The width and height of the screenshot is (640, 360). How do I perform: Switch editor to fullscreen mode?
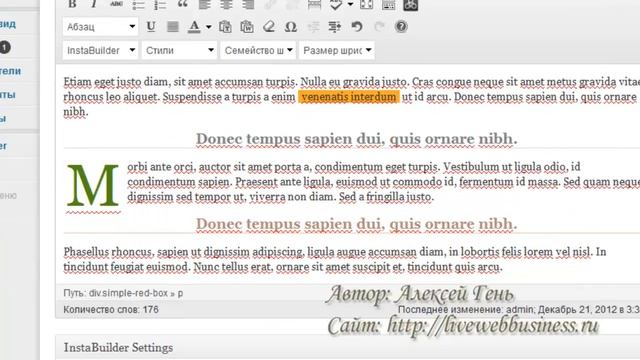366,4
